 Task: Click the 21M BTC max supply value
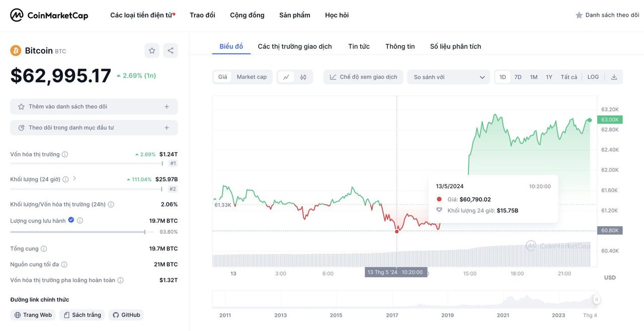[166, 264]
